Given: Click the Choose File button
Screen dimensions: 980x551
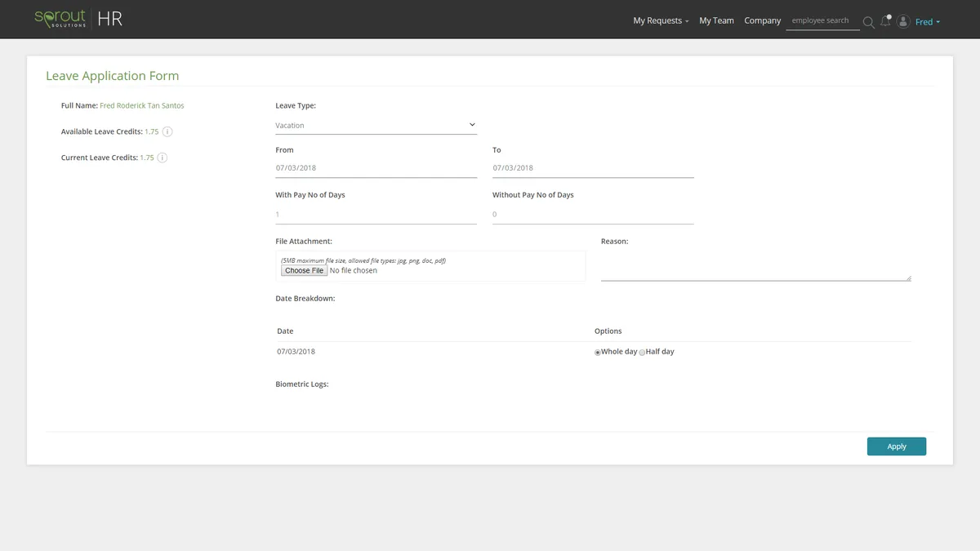Looking at the screenshot, I should click(x=304, y=270).
